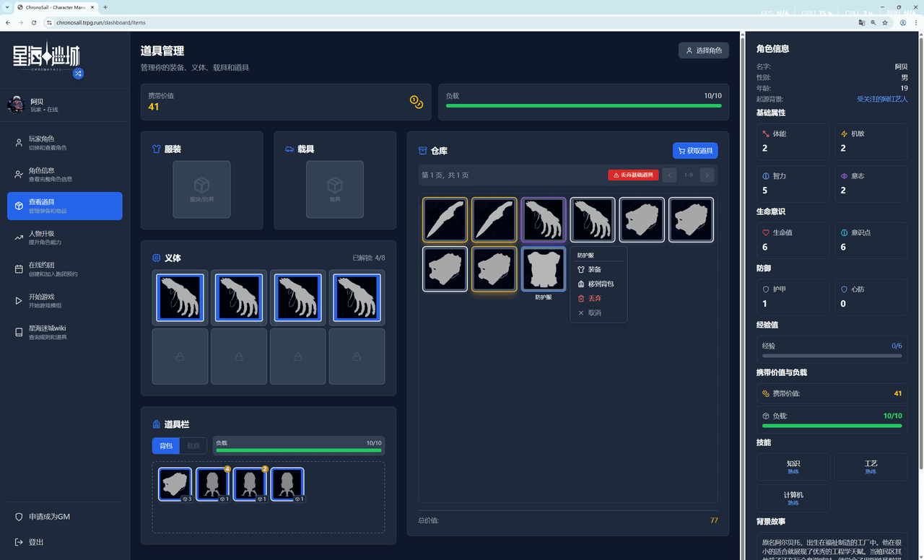This screenshot has height=560, width=924.
Task: Switch inventory view to 背包
Action: [x=165, y=446]
